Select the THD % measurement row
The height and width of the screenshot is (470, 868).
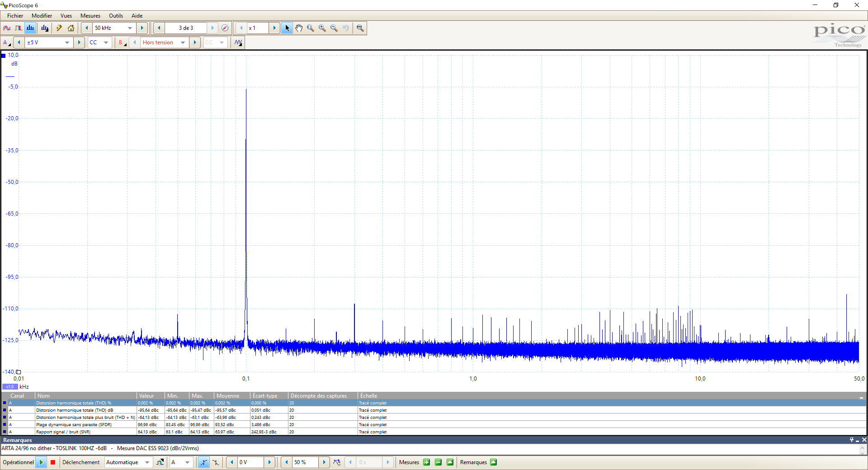tap(434, 403)
